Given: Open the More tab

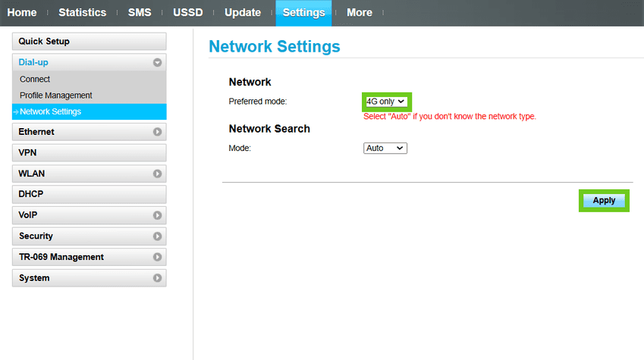Looking at the screenshot, I should pos(360,13).
